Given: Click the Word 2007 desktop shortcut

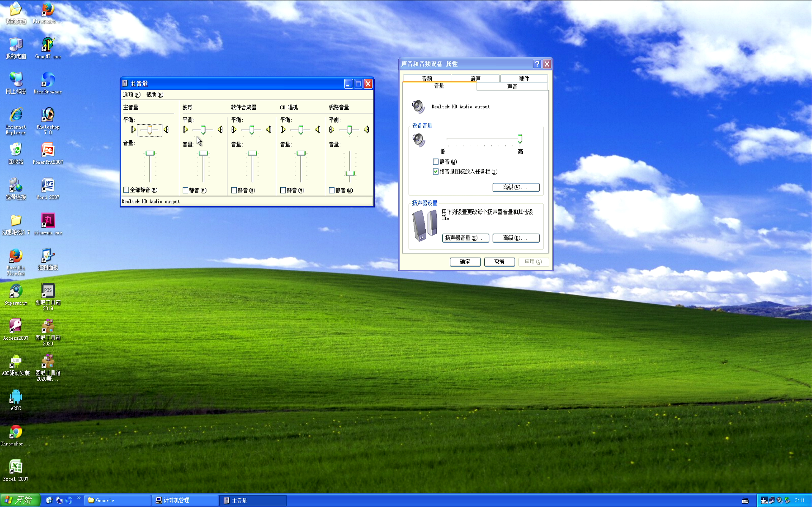Looking at the screenshot, I should (x=48, y=189).
